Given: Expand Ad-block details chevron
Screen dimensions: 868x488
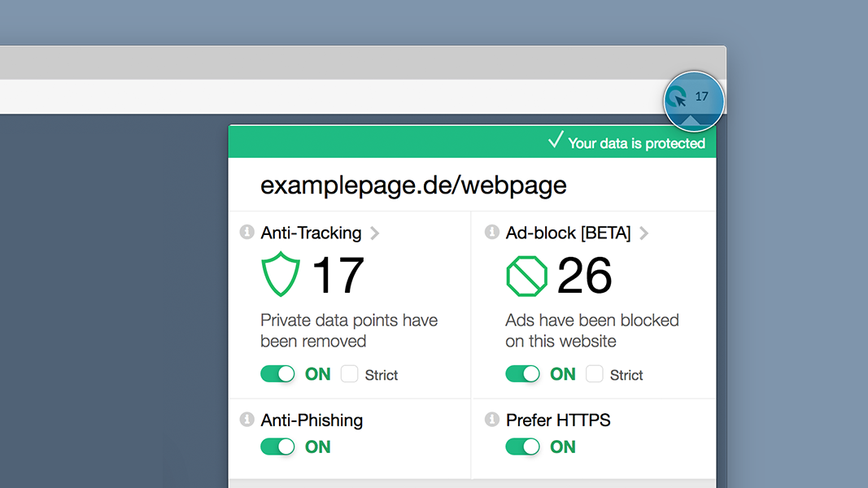Looking at the screenshot, I should (x=643, y=233).
